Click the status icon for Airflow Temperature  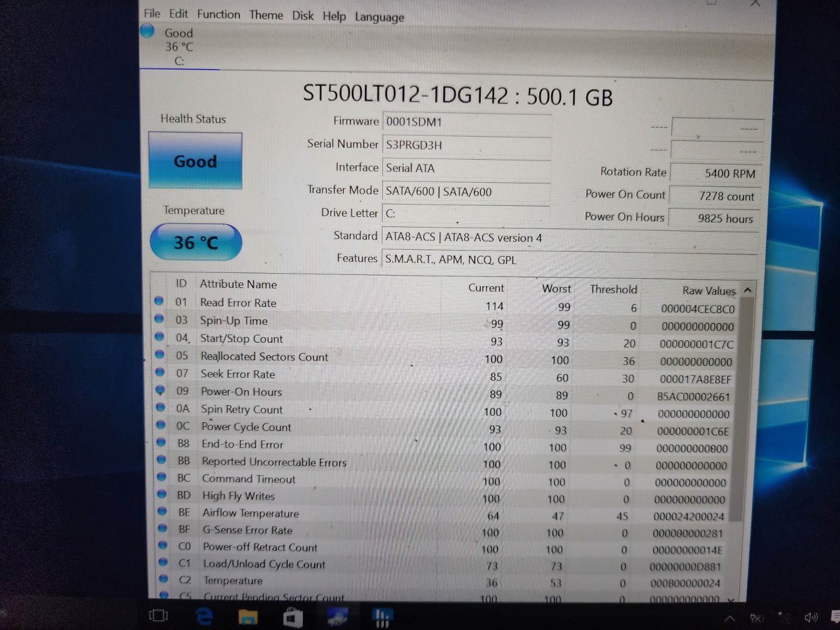162,511
